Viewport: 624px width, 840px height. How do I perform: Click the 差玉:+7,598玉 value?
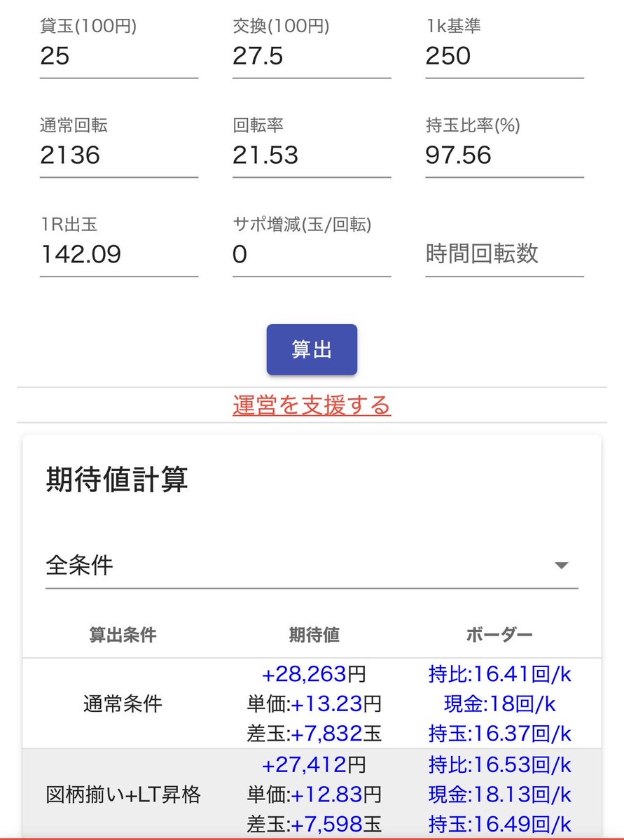pyautogui.click(x=314, y=824)
